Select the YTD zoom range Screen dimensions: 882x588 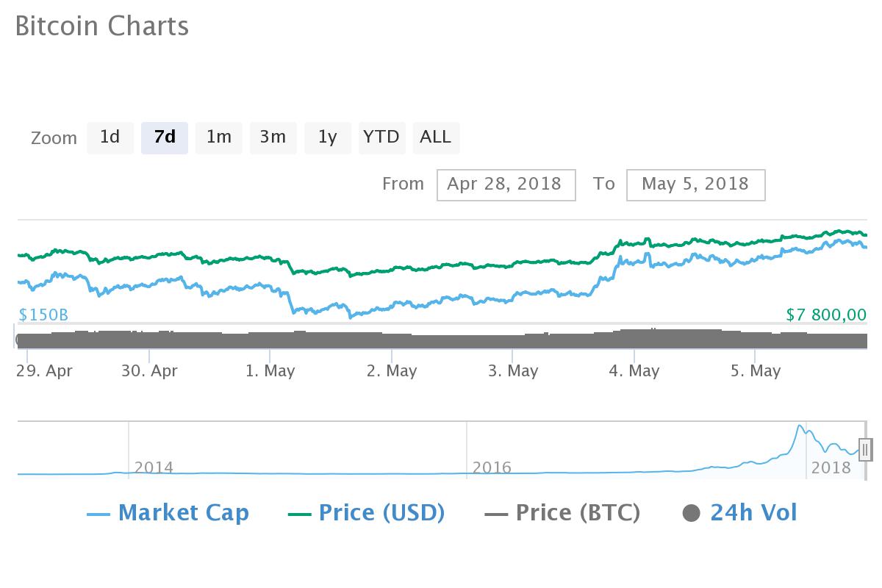(381, 137)
